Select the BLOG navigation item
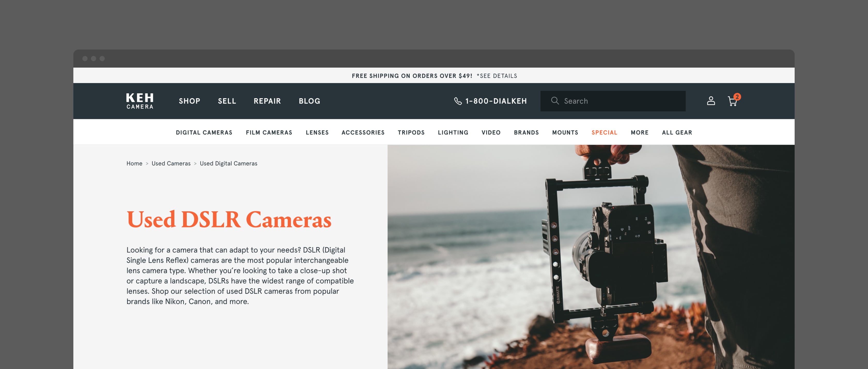This screenshot has height=369, width=868. (x=310, y=101)
